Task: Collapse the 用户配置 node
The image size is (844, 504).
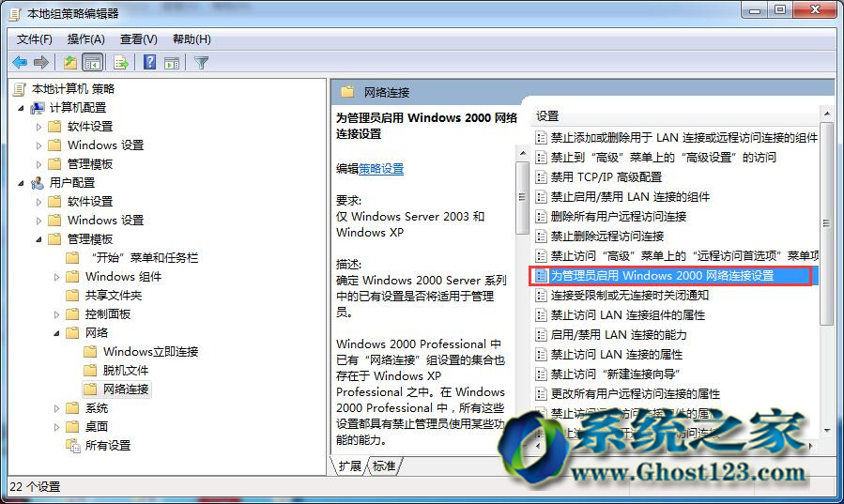Action: pos(21,183)
